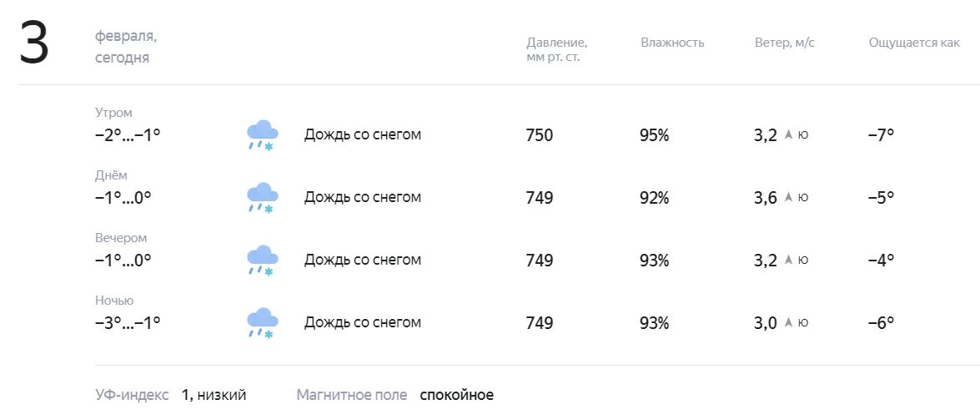Click the 'УФ-индекс' label

(132, 395)
